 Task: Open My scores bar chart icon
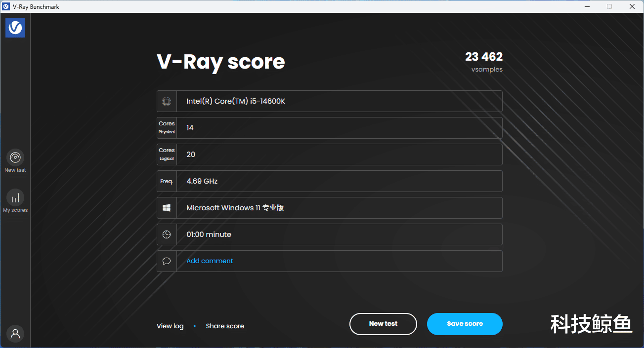pyautogui.click(x=15, y=197)
